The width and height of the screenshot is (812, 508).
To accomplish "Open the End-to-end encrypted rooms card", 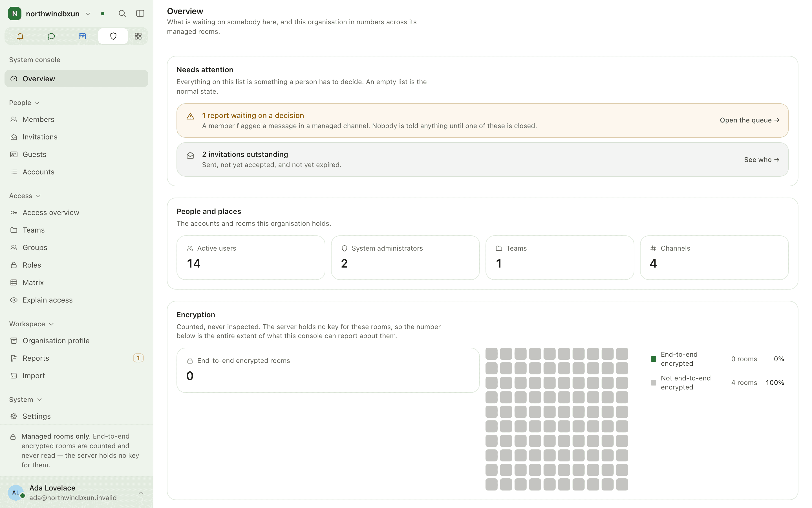I will pyautogui.click(x=328, y=370).
